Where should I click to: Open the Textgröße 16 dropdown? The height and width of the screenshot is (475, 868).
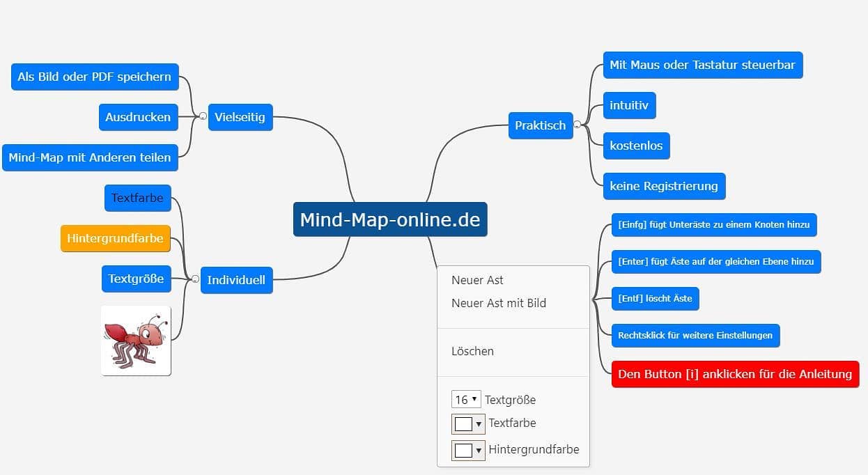pyautogui.click(x=466, y=400)
